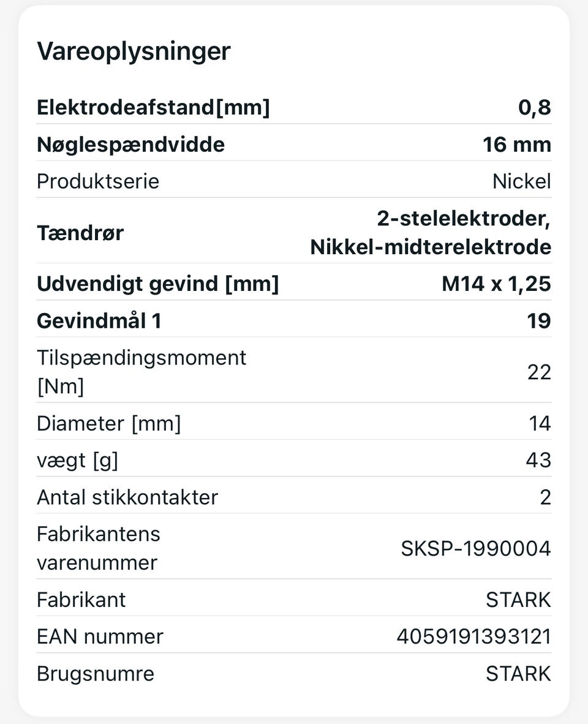Click the Vareoplysninger heading
The width and height of the screenshot is (588, 724).
[134, 51]
